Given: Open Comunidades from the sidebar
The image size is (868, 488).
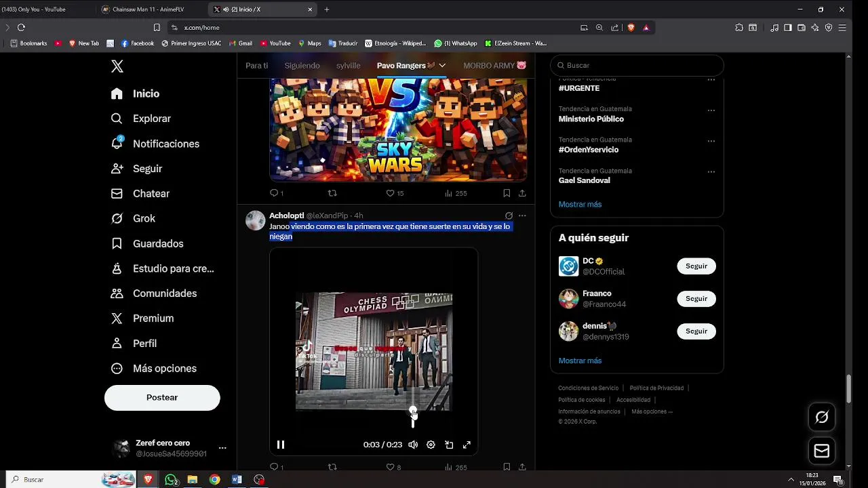Looking at the screenshot, I should (x=154, y=293).
